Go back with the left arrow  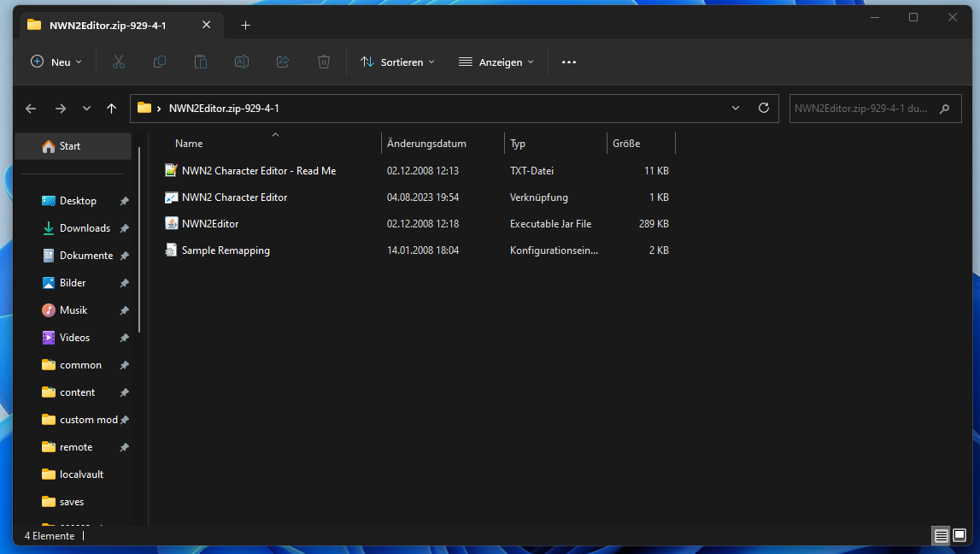click(x=31, y=109)
